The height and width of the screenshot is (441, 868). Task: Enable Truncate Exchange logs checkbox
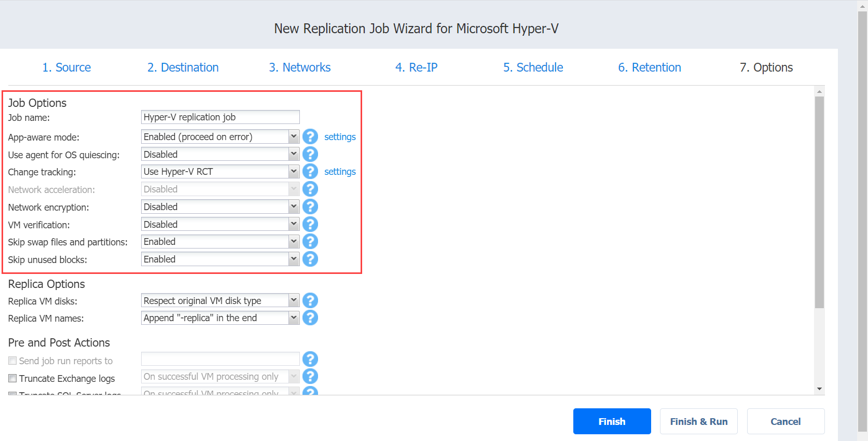tap(12, 378)
